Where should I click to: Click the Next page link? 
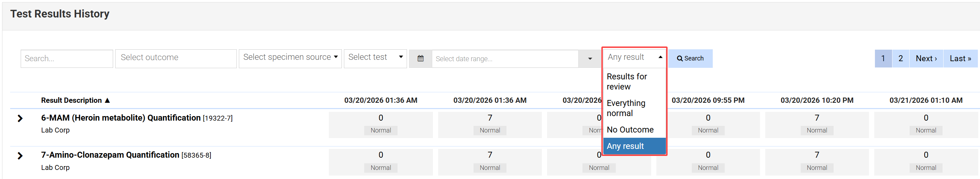coord(926,58)
